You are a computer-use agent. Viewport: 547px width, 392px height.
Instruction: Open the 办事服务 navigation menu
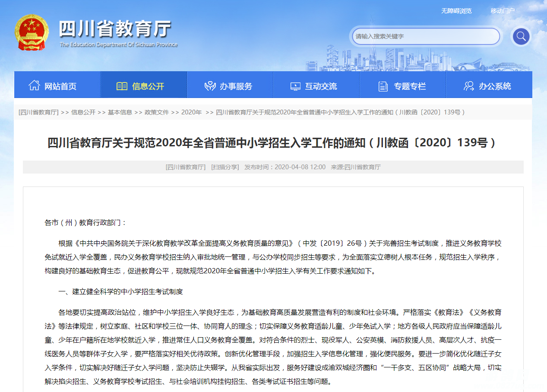236,86
